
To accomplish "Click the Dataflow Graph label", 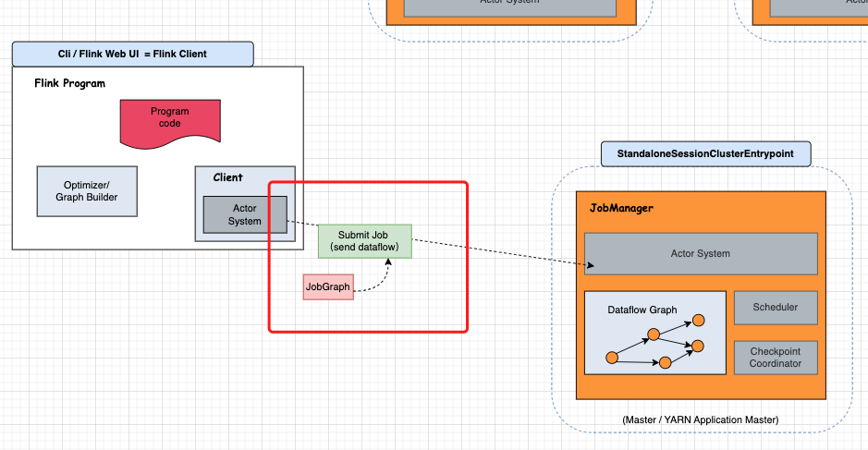I will (642, 310).
